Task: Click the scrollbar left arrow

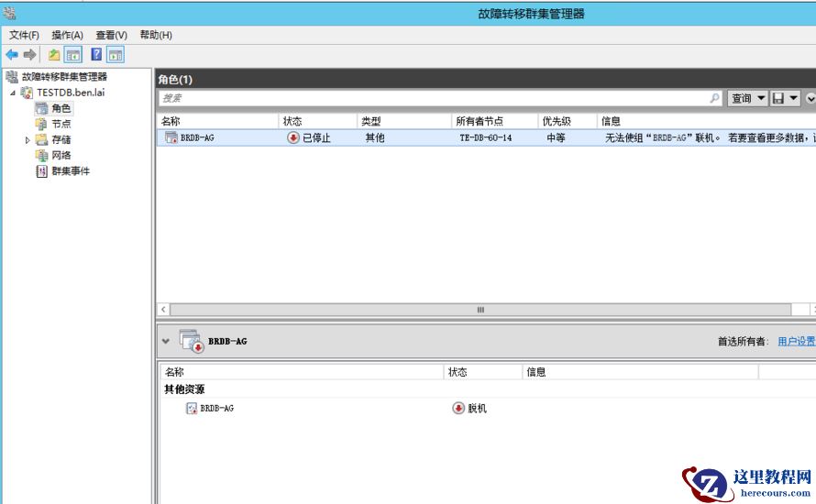Action: (163, 310)
